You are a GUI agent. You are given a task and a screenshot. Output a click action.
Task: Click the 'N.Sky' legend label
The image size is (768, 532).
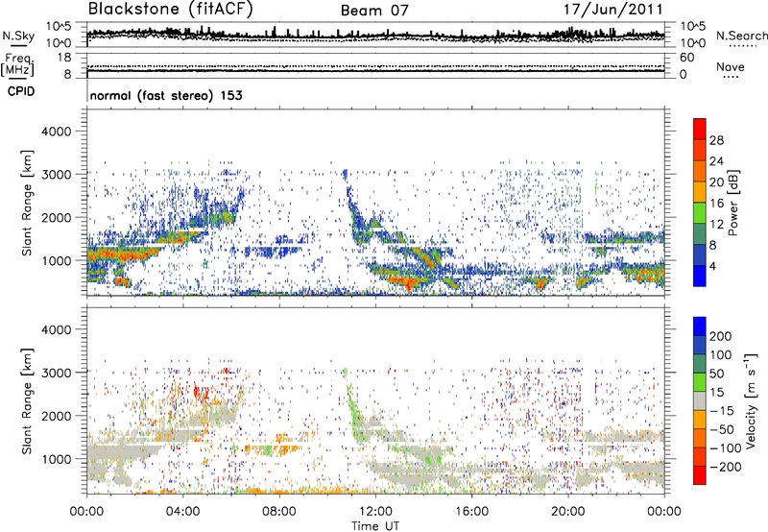(18, 36)
